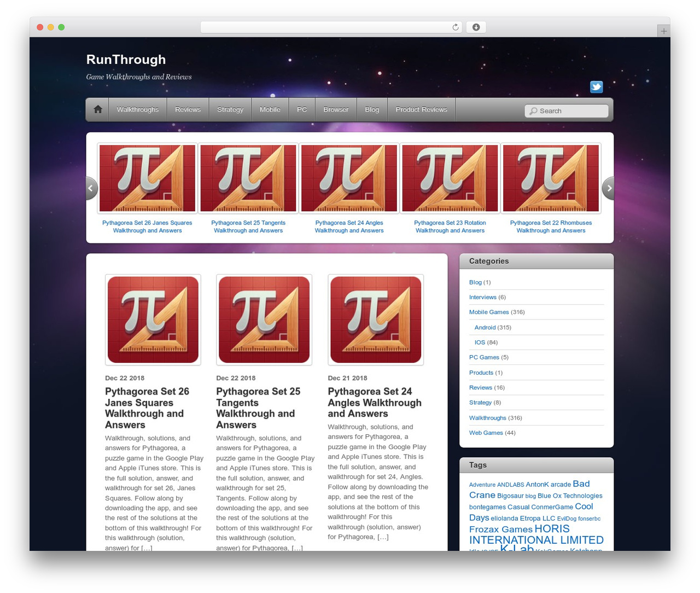Open carousel thumbnail for Set 23 Rotation

pyautogui.click(x=450, y=178)
